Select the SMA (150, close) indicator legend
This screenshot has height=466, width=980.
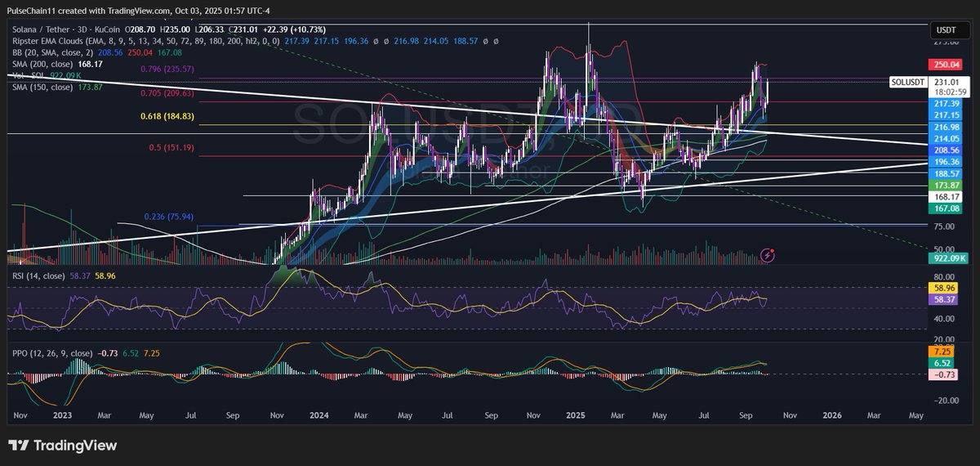(42, 87)
